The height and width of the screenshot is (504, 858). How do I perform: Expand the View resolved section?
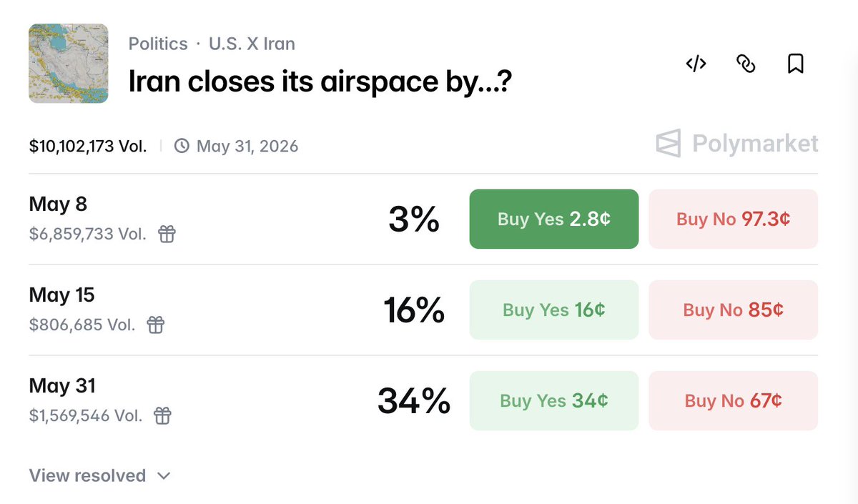(x=99, y=475)
